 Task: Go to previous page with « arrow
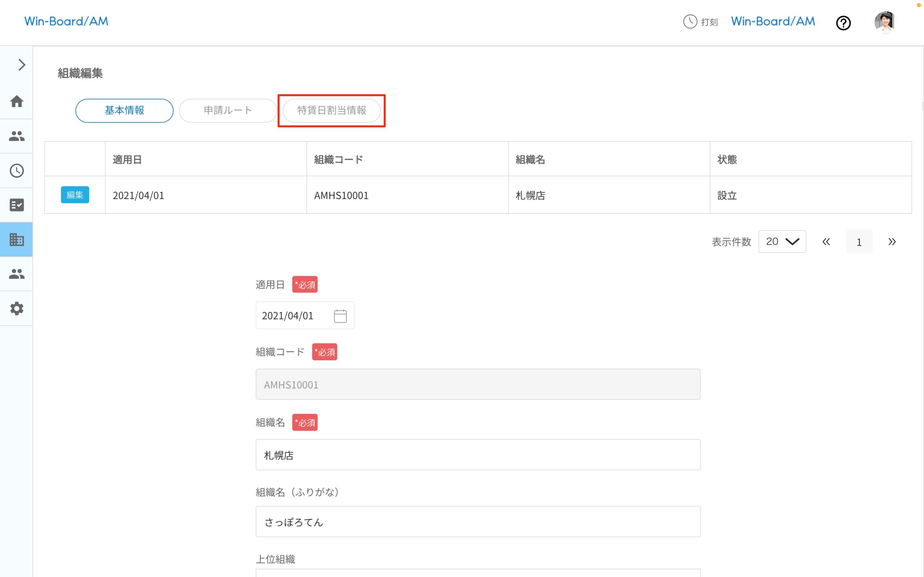tap(826, 242)
